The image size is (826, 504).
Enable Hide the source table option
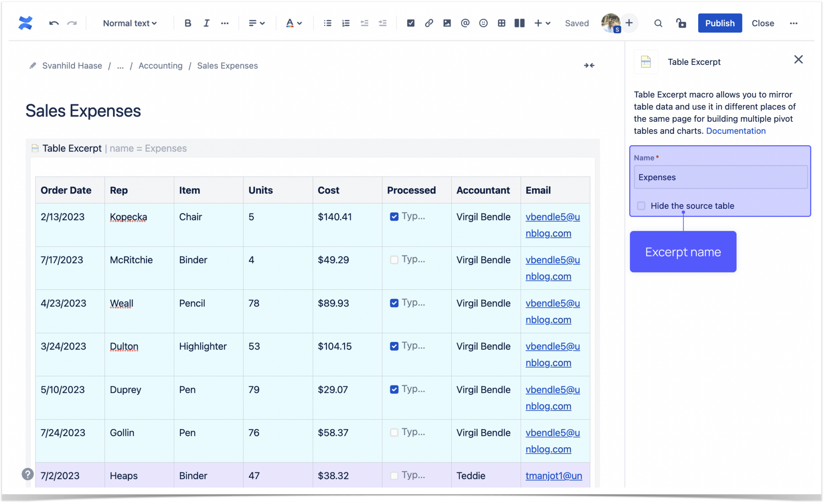[641, 206]
